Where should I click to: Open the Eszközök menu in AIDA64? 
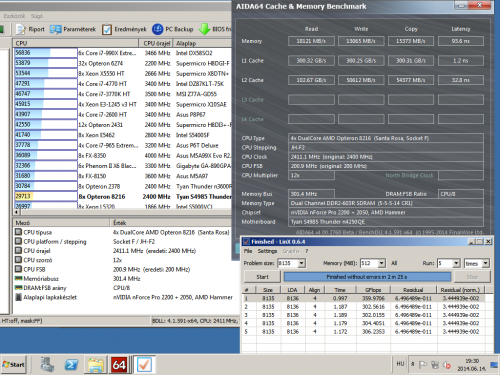tap(15, 16)
